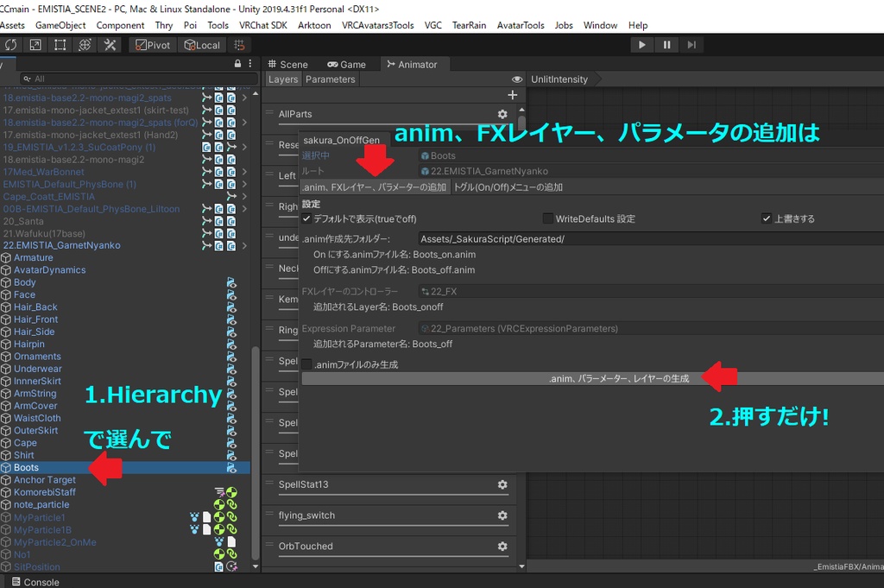Open the VRChat SDK menu
884x588 pixels.
(263, 25)
